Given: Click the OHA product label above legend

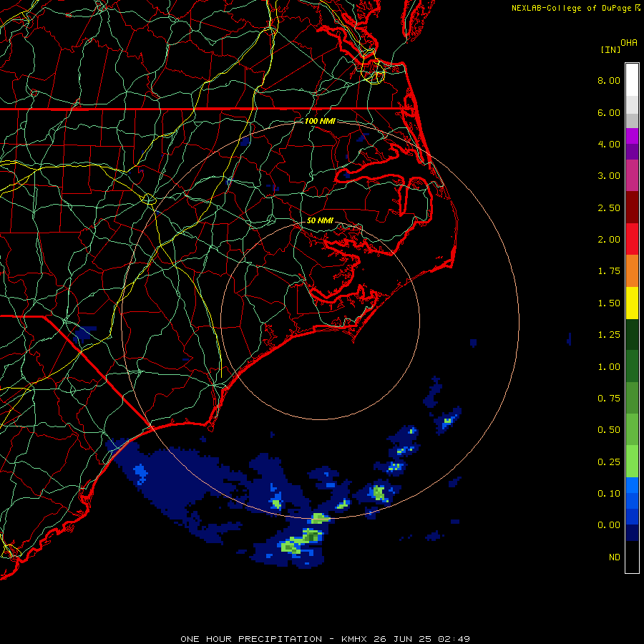Looking at the screenshot, I should (629, 43).
